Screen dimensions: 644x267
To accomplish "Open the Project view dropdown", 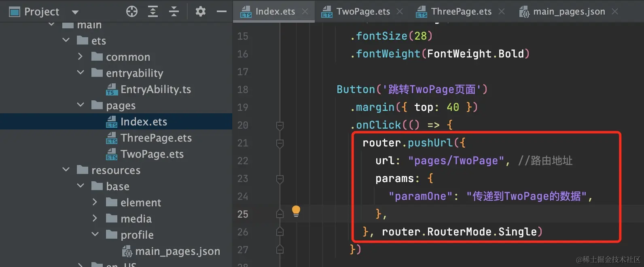I will 75,12.
